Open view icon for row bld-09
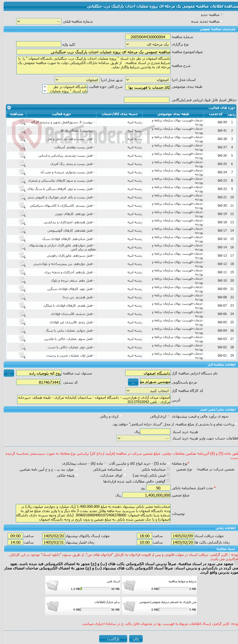Viewport: 238px width, 644px height. [x=22, y=289]
